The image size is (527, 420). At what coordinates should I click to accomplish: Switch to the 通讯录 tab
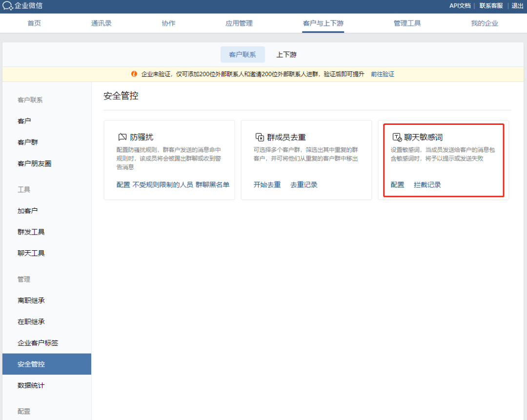click(x=101, y=23)
